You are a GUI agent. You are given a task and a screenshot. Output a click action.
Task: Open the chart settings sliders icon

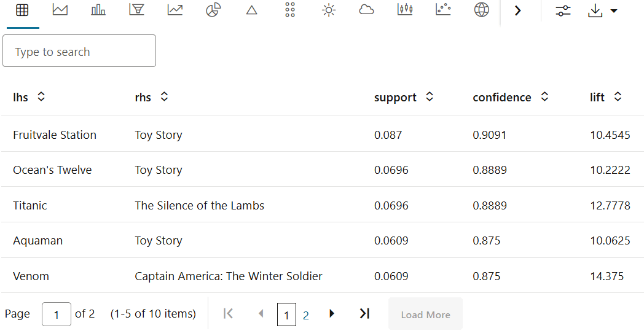click(x=563, y=10)
